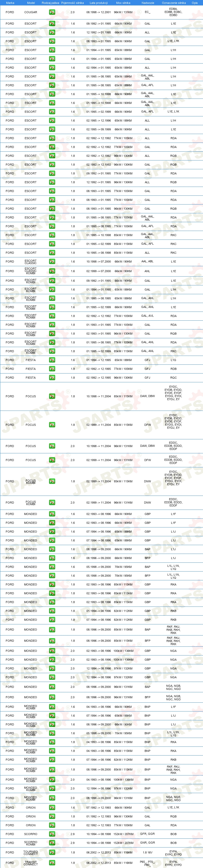The height and width of the screenshot is (868, 203).
Task: Select the date range 07.1992 -> 12.1993
Action: (x=98, y=808)
